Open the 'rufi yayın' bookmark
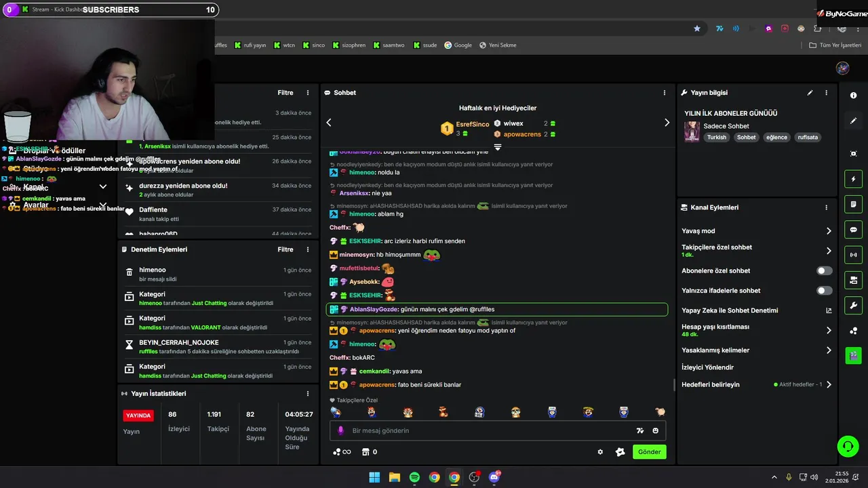 [x=250, y=45]
